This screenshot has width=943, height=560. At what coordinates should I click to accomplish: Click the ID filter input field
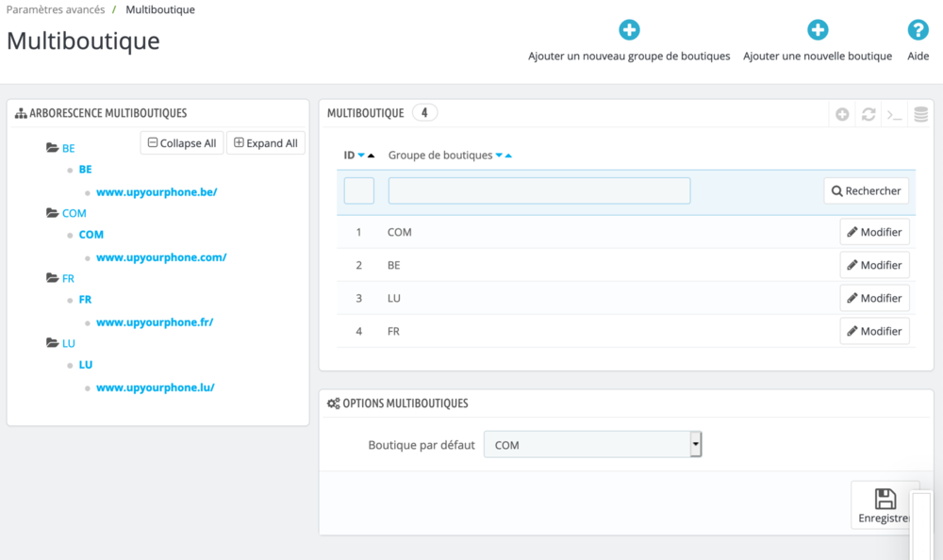pos(359,190)
